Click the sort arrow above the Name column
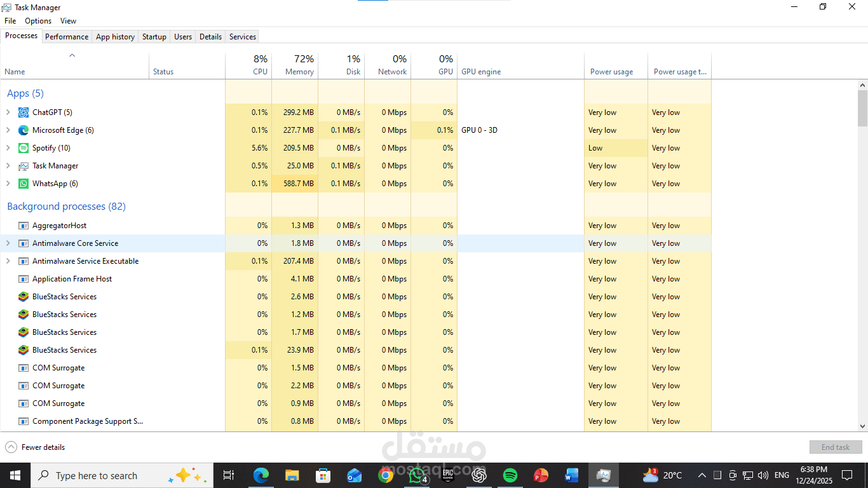The height and width of the screenshot is (488, 868). (72, 55)
